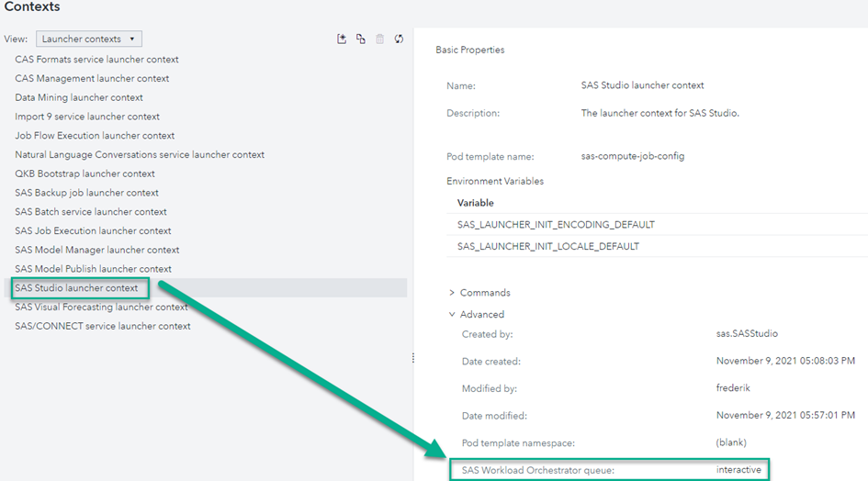Select SAS Visual Forecasting launcher context
This screenshot has height=481, width=868.
click(101, 307)
